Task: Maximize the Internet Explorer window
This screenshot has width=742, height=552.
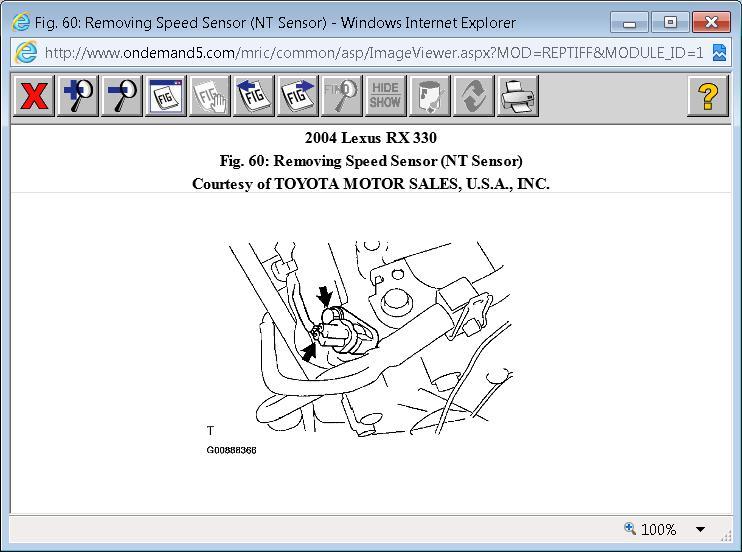Action: pyautogui.click(x=670, y=22)
